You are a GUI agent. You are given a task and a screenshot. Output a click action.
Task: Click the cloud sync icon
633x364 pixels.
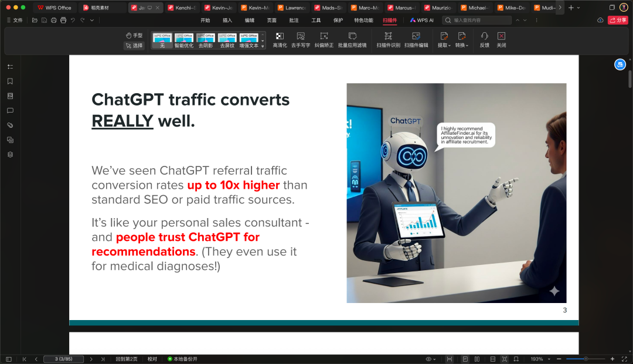pos(600,20)
